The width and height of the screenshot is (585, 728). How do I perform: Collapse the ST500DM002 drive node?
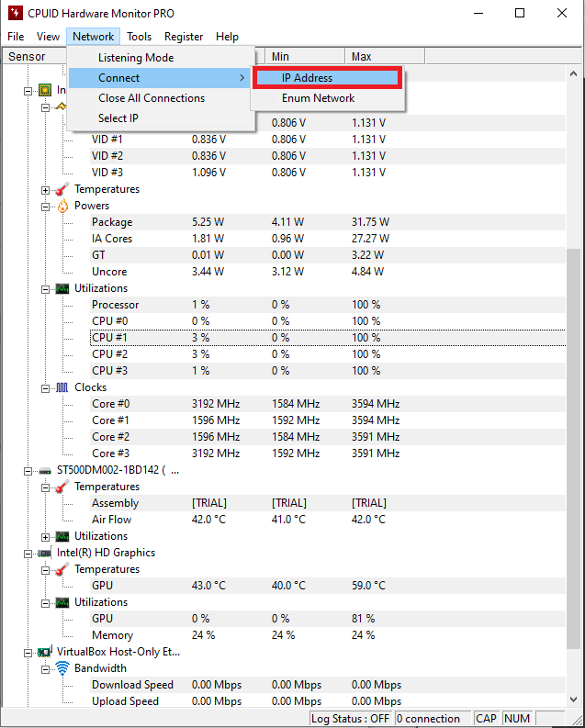coord(28,471)
